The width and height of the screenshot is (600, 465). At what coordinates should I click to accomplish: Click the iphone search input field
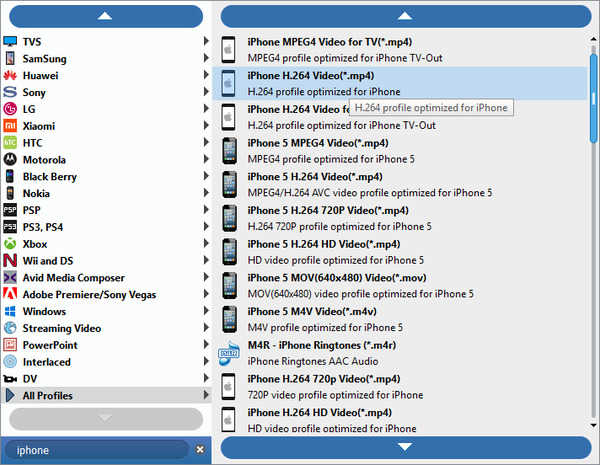[98, 450]
